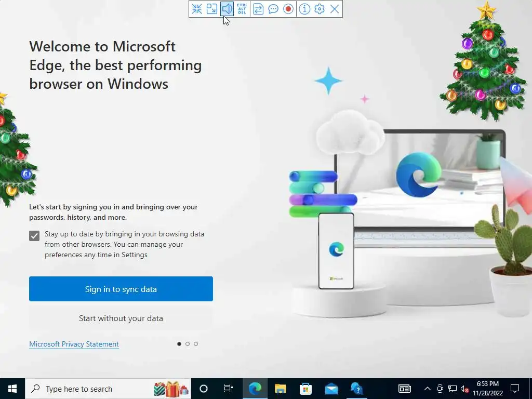Open the Windows Start menu

pyautogui.click(x=12, y=389)
